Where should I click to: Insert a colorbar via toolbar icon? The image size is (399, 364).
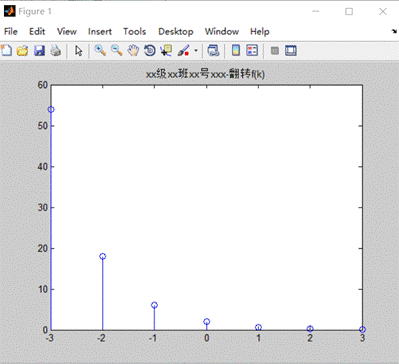pos(236,51)
